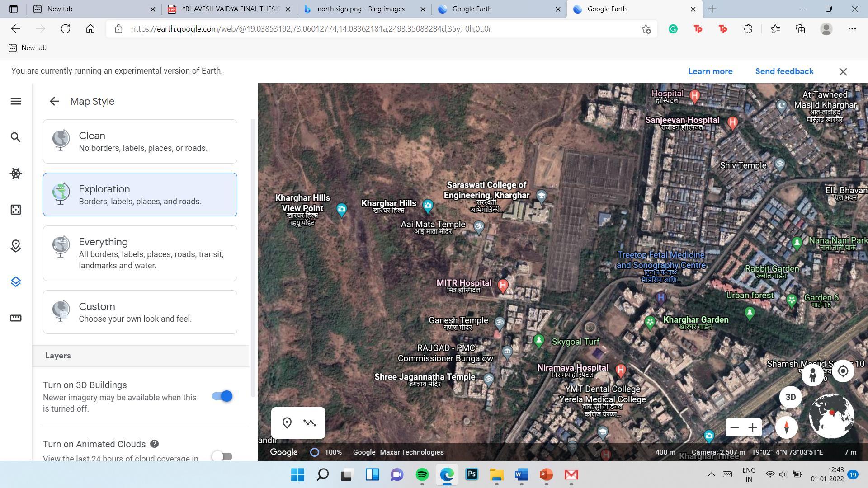Turn off 3D Buildings toggle

tap(222, 396)
